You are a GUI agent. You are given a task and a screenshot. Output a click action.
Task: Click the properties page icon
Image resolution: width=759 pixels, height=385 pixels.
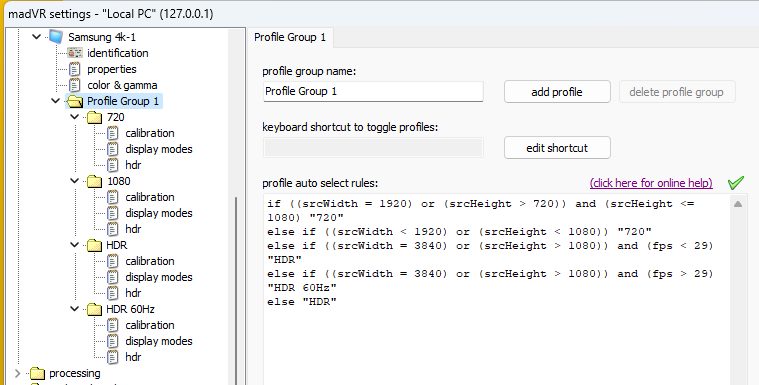pyautogui.click(x=75, y=69)
